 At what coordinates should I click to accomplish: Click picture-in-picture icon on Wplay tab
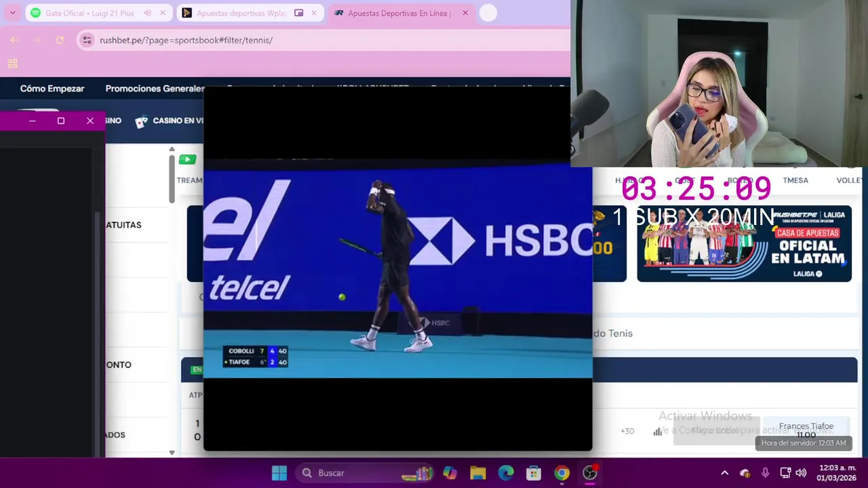pos(299,13)
